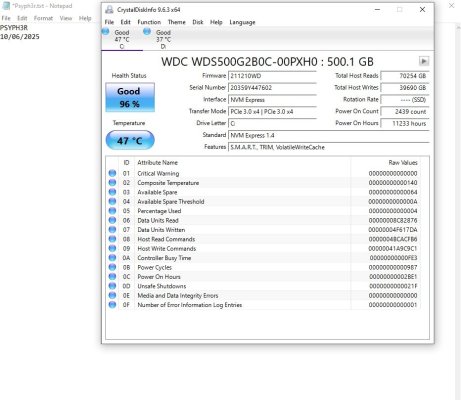Click status orb for Media and Data Integrity Errors
Image resolution: width=461 pixels, height=400 pixels.
click(112, 295)
